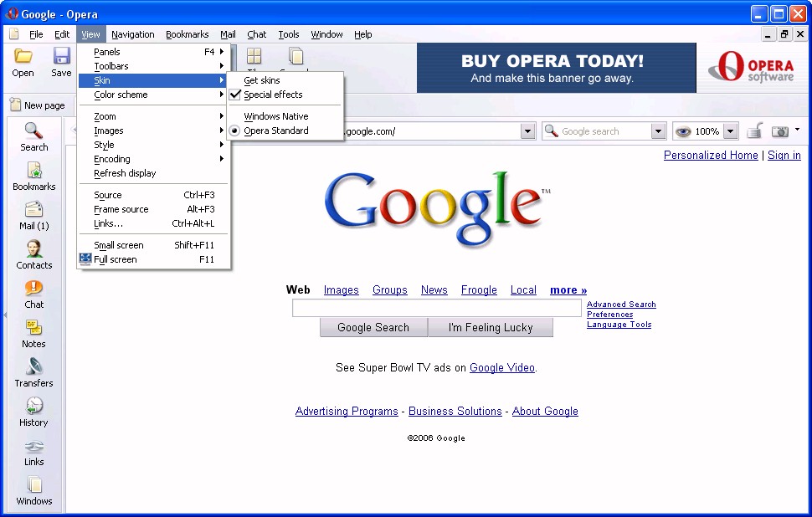Open the Google search engine dropdown
812x517 pixels.
[658, 131]
